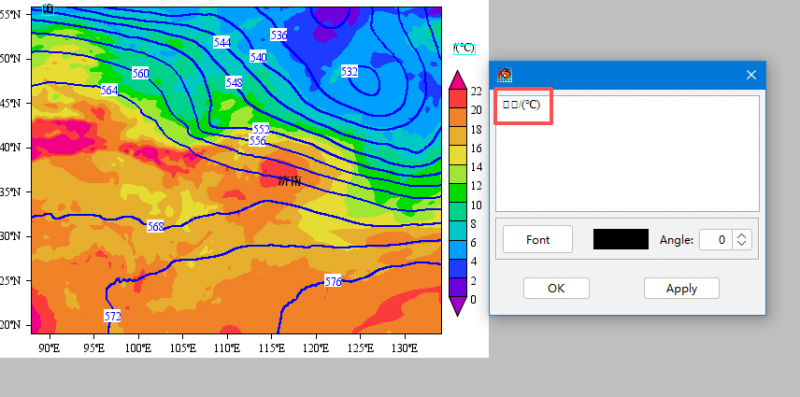Open the black text color swatch
Viewport: 800px width, 397px height.
tap(620, 239)
